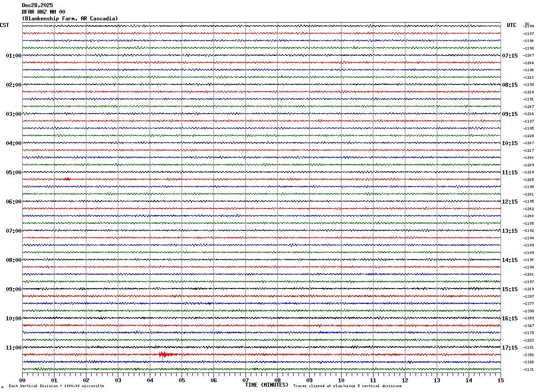Click minute 05 on the bottom time axis
536x392 pixels.
click(182, 380)
